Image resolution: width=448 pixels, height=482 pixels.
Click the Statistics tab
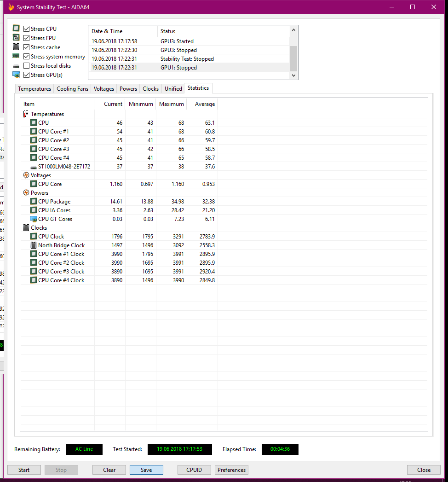point(198,88)
